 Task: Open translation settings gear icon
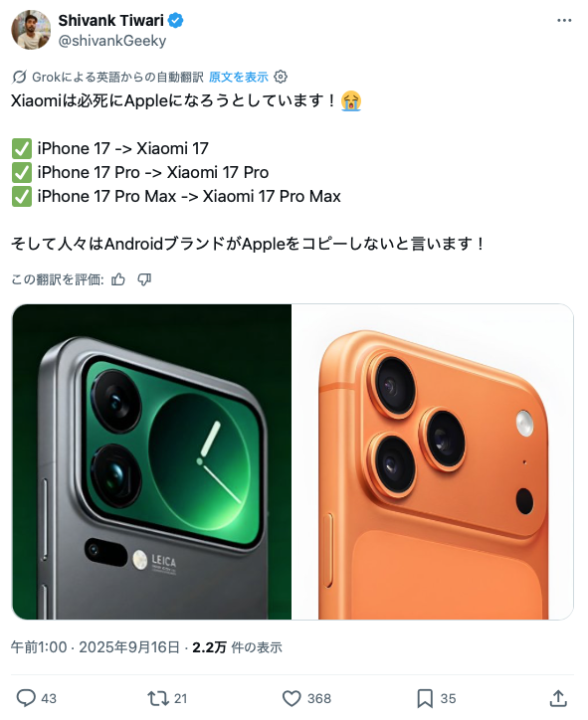281,77
